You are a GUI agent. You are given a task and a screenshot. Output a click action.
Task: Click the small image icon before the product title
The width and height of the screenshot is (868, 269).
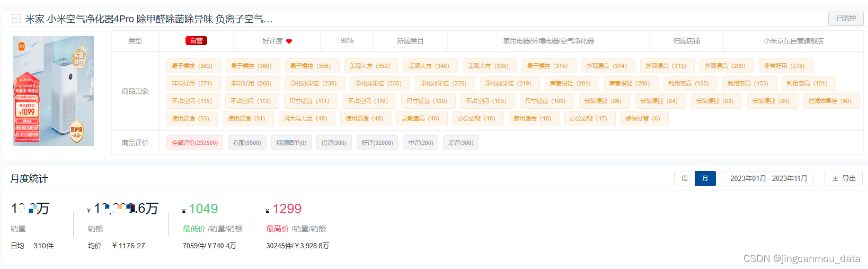click(x=16, y=19)
